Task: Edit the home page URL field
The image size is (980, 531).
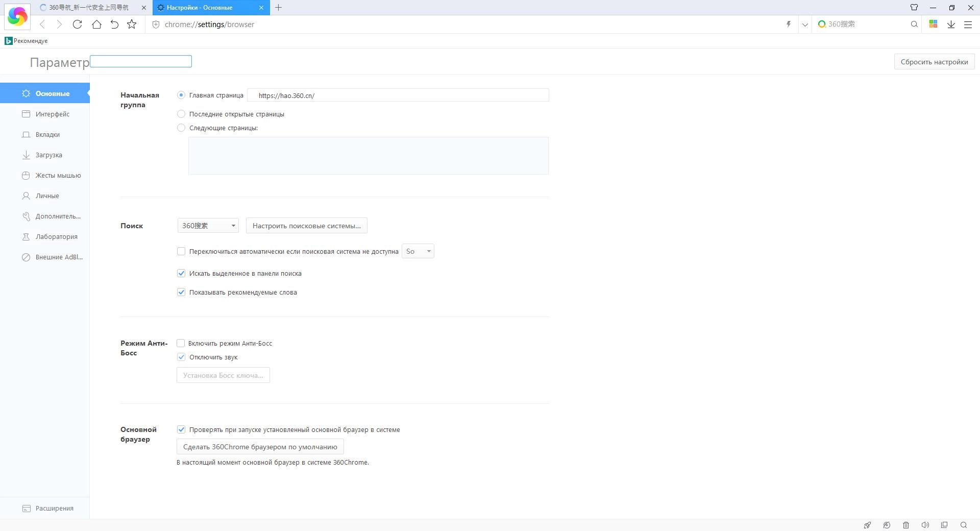Action: [x=398, y=95]
